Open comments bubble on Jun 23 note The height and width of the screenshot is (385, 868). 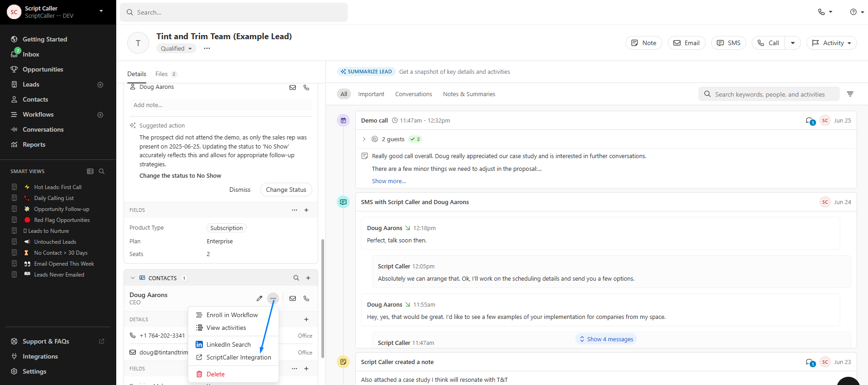(810, 362)
